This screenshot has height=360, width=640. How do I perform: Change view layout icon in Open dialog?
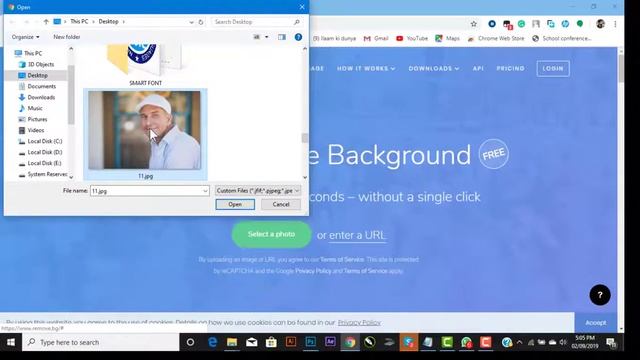pos(257,37)
